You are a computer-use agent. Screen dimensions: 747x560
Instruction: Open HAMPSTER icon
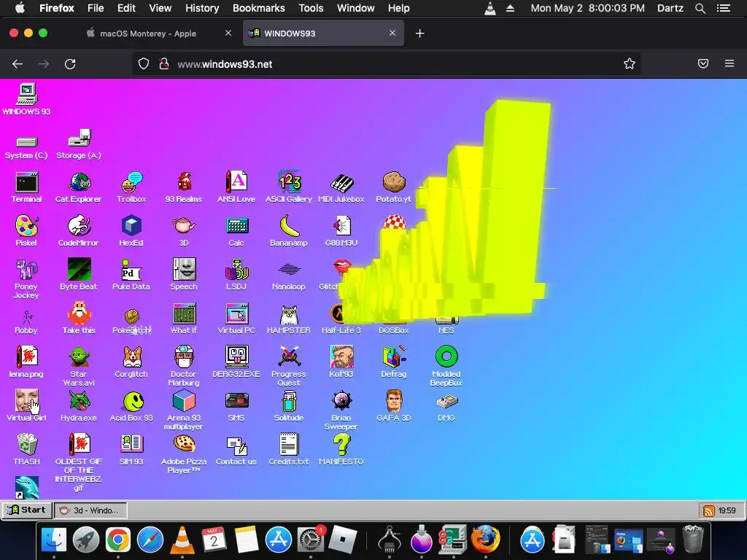coord(289,319)
